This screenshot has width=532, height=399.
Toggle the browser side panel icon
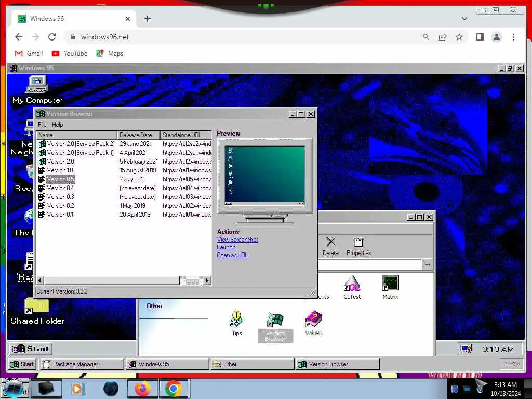[480, 37]
